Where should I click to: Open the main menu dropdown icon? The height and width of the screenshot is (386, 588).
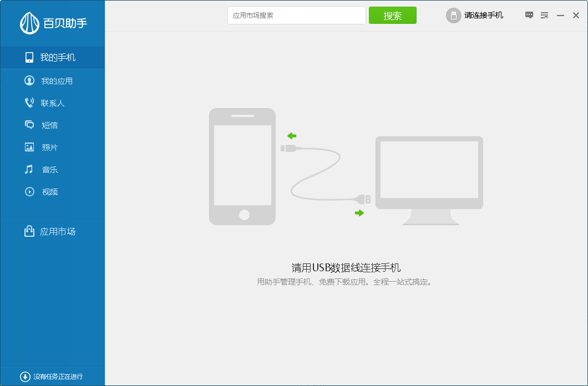(x=545, y=16)
